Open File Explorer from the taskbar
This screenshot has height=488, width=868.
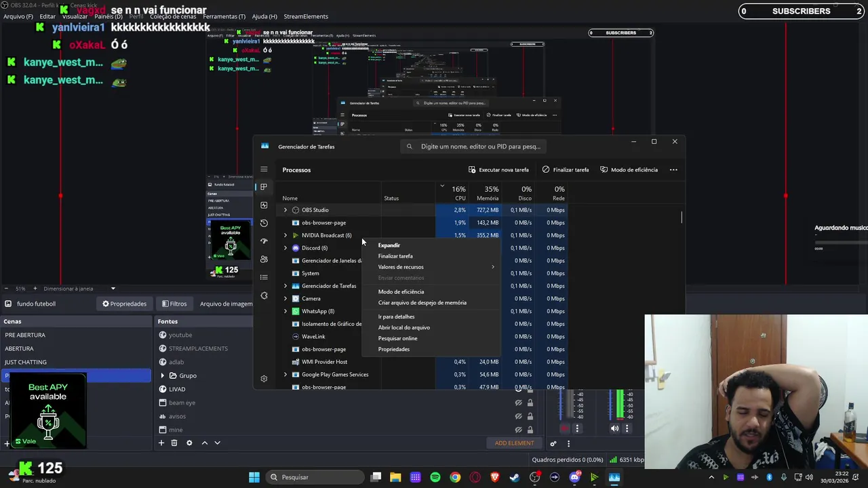[395, 477]
